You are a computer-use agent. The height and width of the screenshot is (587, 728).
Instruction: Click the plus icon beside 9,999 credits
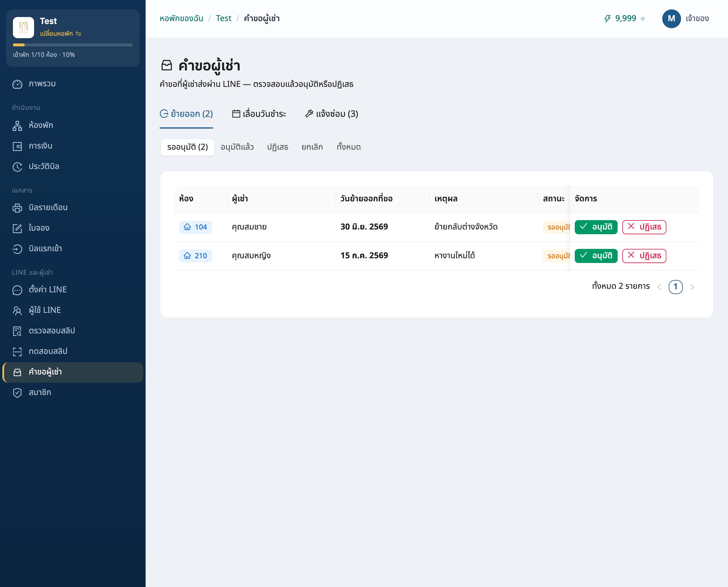[x=643, y=18]
